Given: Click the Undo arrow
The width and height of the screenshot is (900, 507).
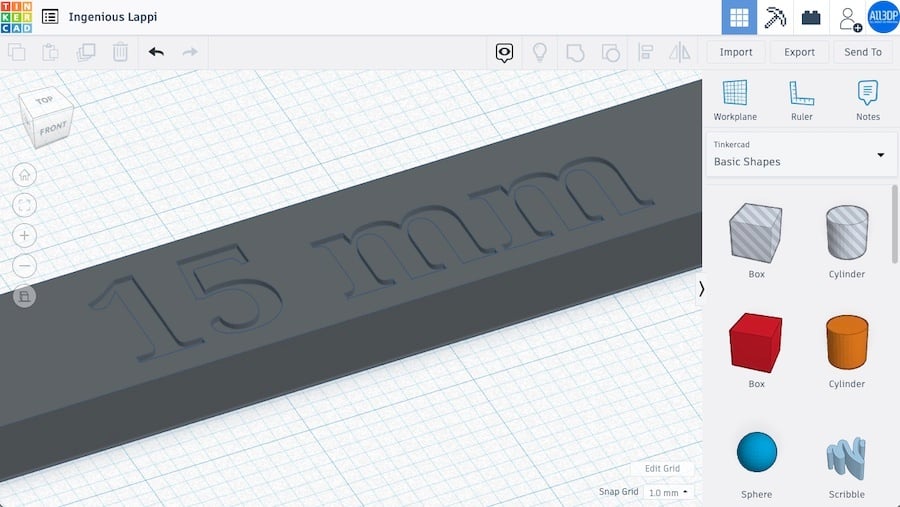Looking at the screenshot, I should click(x=156, y=52).
